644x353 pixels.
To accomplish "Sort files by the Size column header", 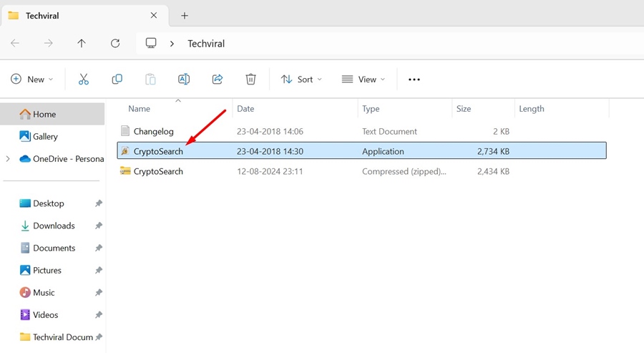I will pos(464,109).
